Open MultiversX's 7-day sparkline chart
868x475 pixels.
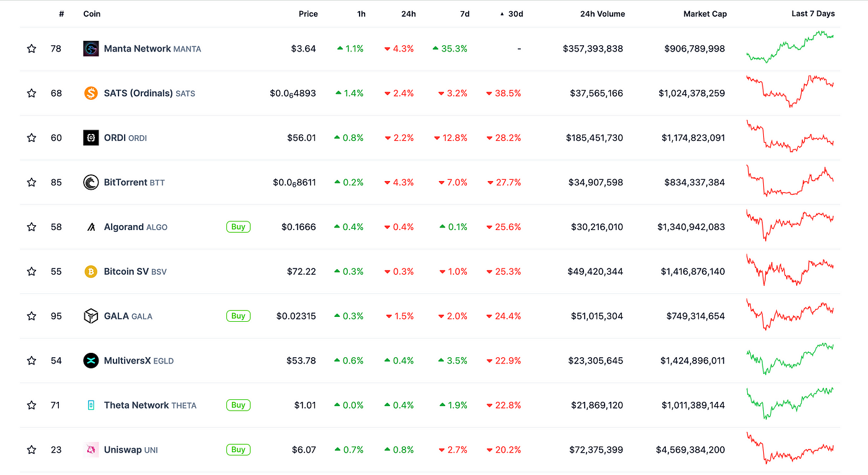pos(790,358)
